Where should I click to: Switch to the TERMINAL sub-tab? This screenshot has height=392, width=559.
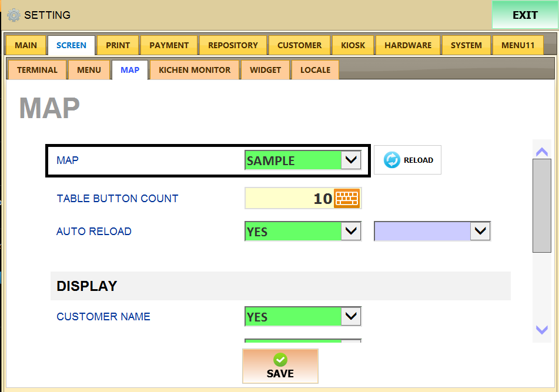pyautogui.click(x=37, y=70)
